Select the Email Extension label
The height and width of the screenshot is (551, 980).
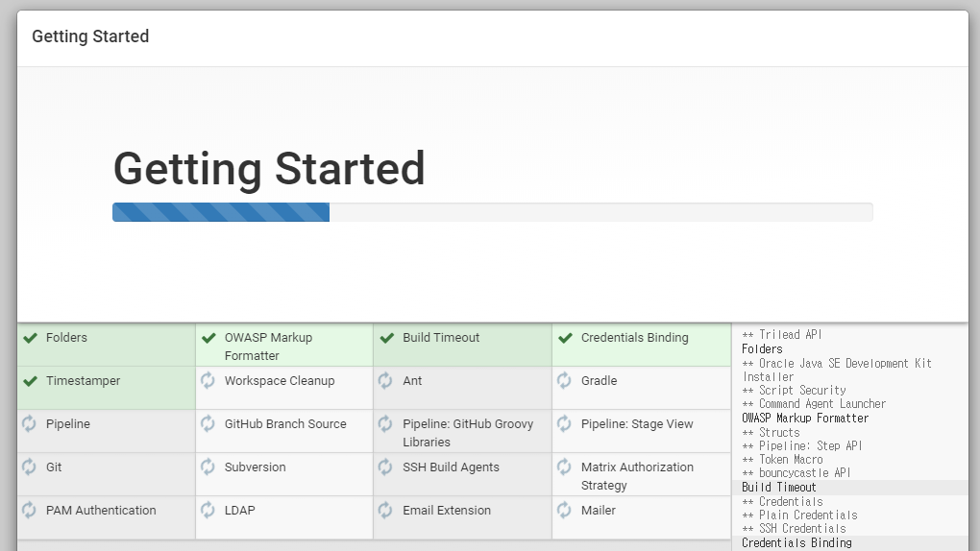click(446, 510)
